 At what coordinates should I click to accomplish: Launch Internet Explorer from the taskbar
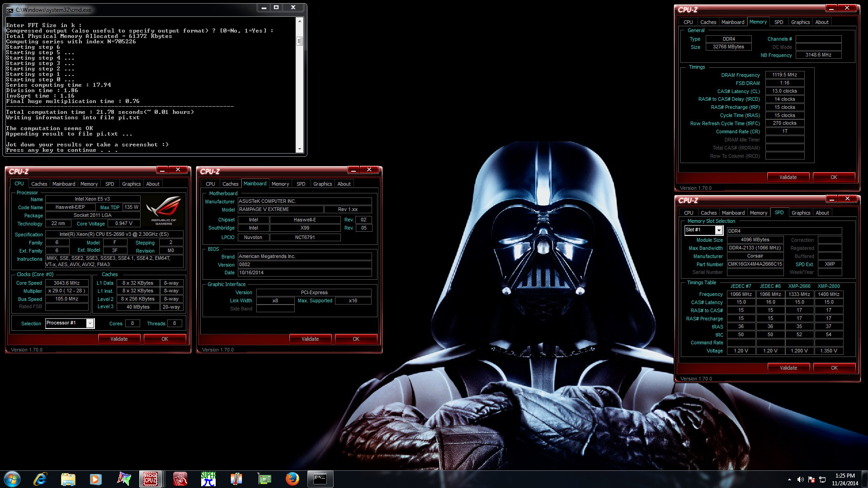point(40,479)
